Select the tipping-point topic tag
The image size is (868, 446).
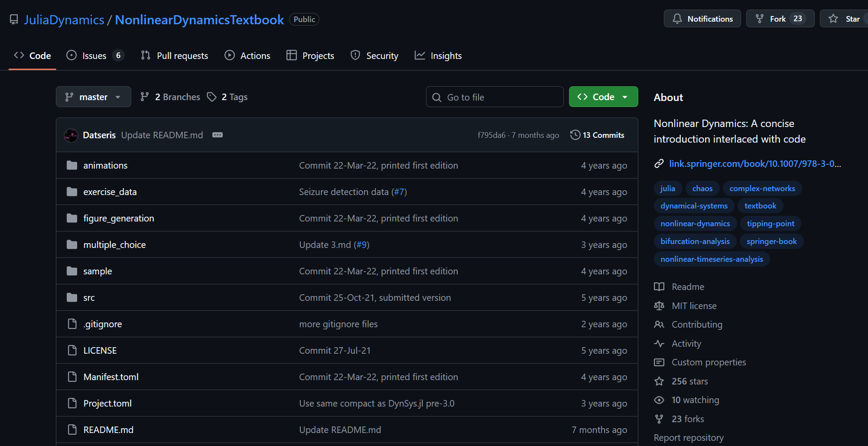(770, 224)
